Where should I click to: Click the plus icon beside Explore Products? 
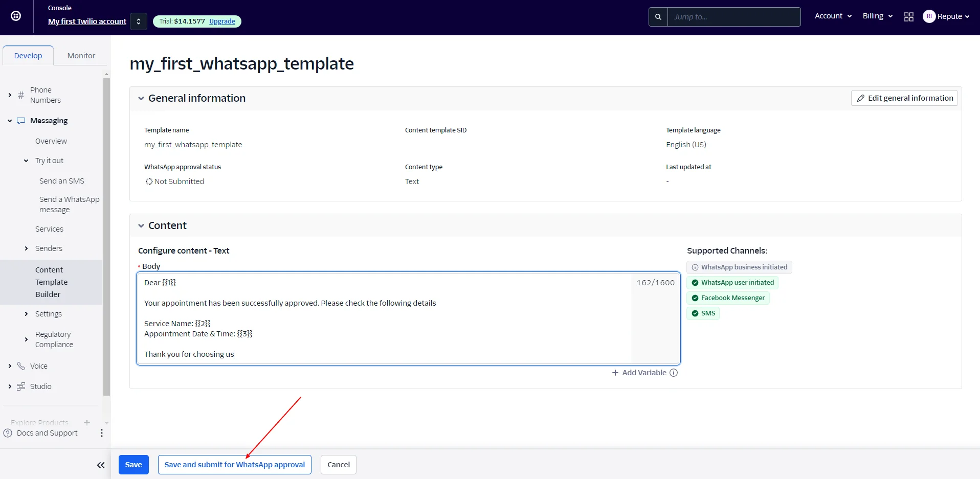(87, 422)
